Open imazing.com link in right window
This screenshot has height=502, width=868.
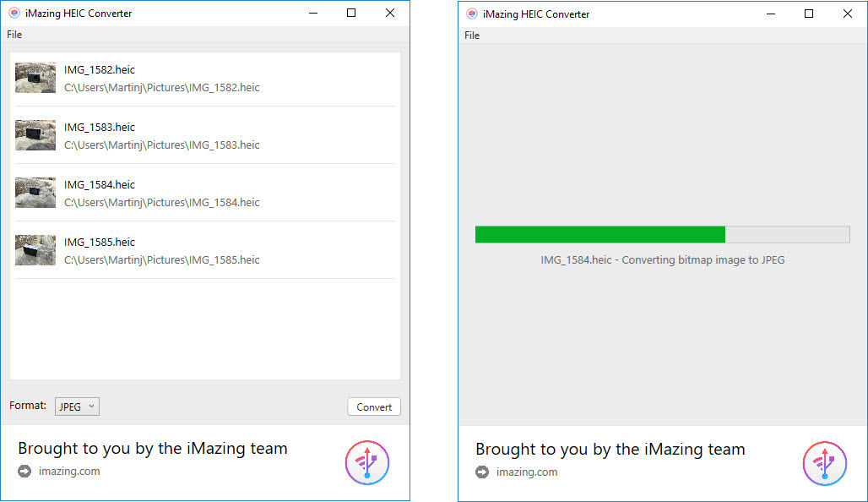tap(527, 472)
